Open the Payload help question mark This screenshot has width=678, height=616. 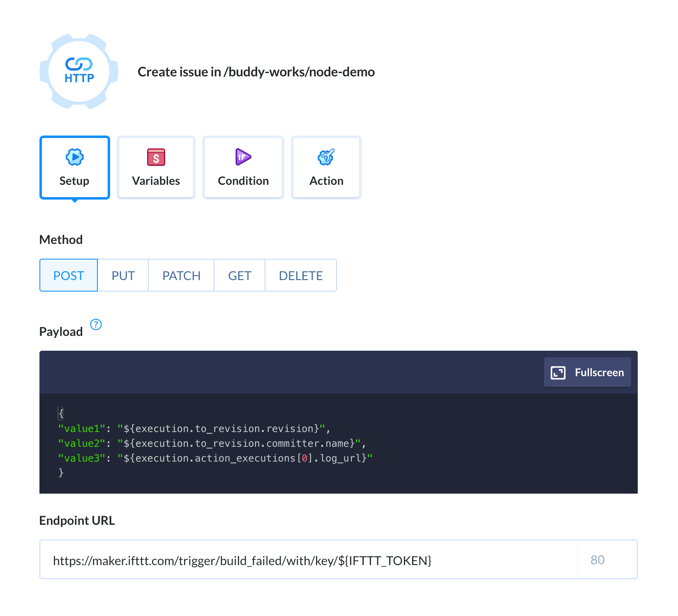pos(96,324)
